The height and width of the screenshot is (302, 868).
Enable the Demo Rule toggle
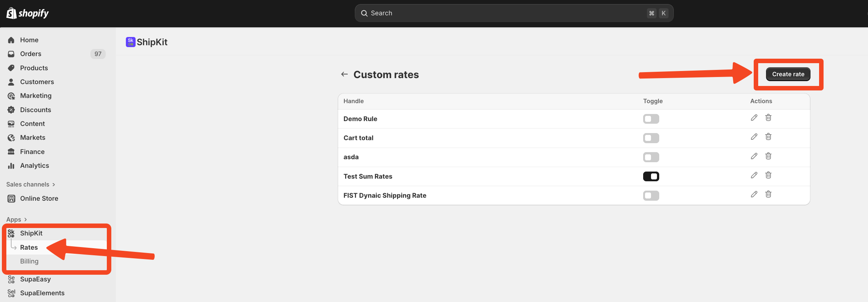pyautogui.click(x=651, y=119)
